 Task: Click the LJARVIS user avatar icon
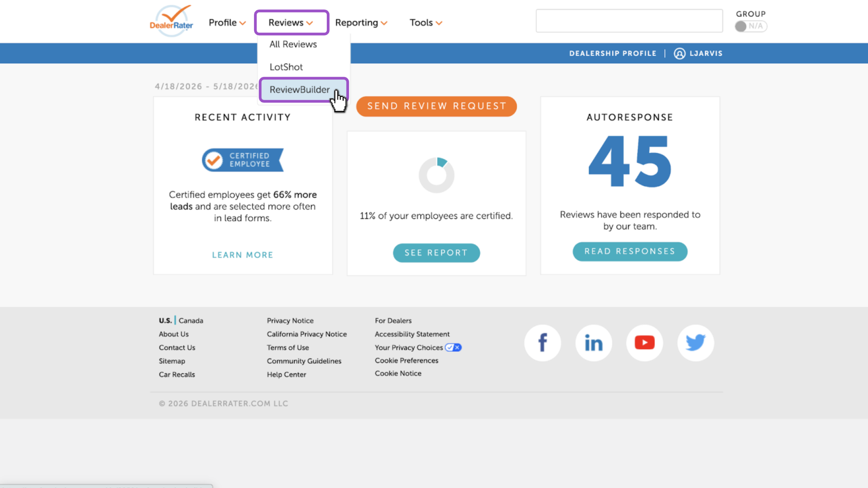click(x=679, y=54)
